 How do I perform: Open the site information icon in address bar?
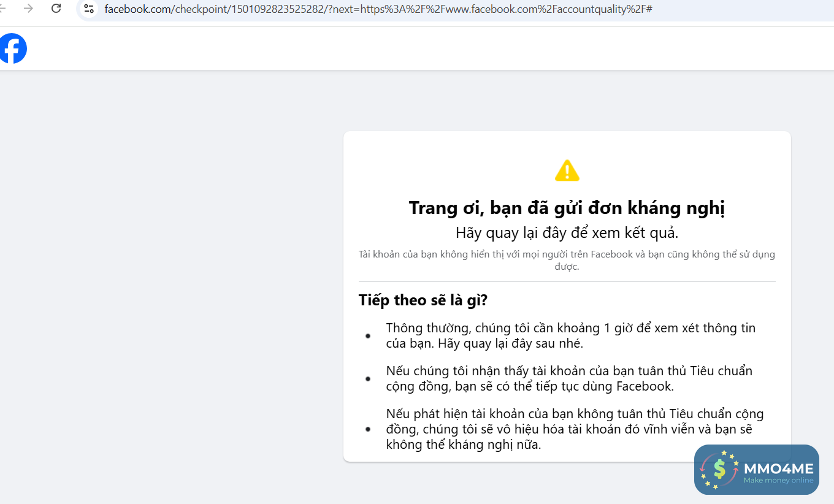click(89, 9)
